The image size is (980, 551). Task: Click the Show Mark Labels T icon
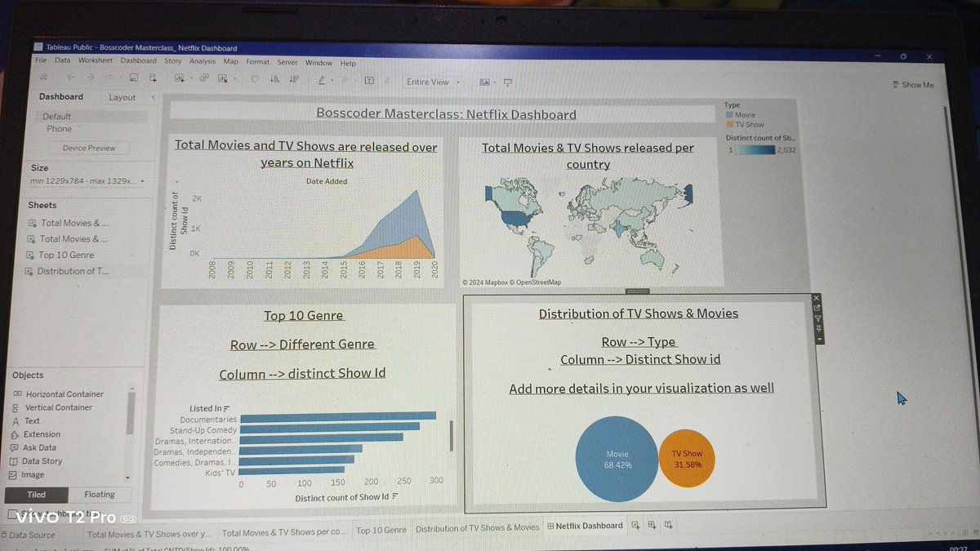click(x=369, y=81)
